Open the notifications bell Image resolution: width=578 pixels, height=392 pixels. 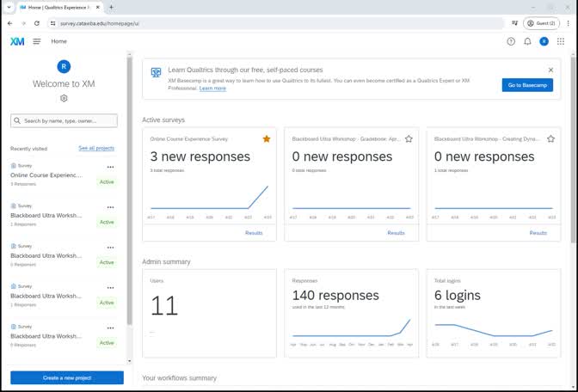527,41
